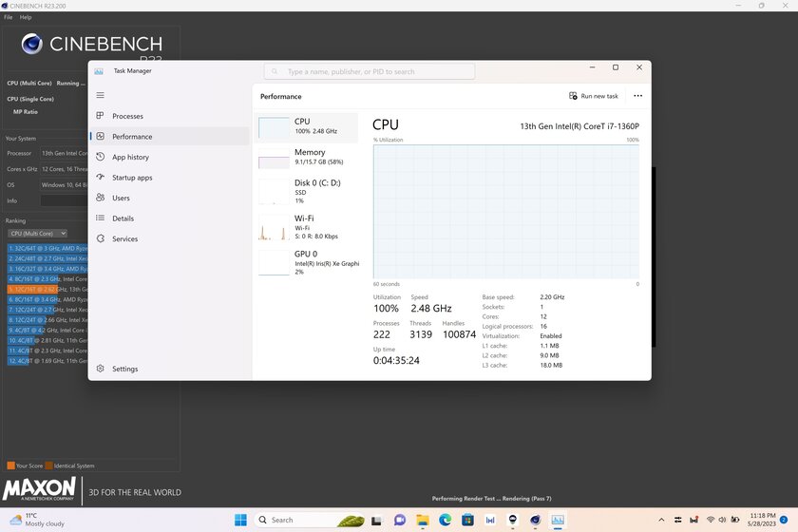Open the notification count badge
This screenshot has width=798, height=532.
pyautogui.click(x=784, y=520)
